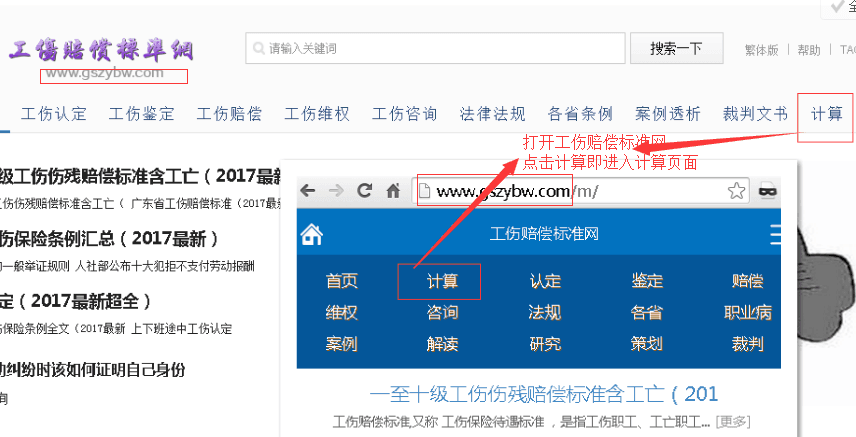856x437 pixels.
Task: Open headline 级工伤伤残赔偿标准含工亡（2017最新
Action: pos(140,176)
